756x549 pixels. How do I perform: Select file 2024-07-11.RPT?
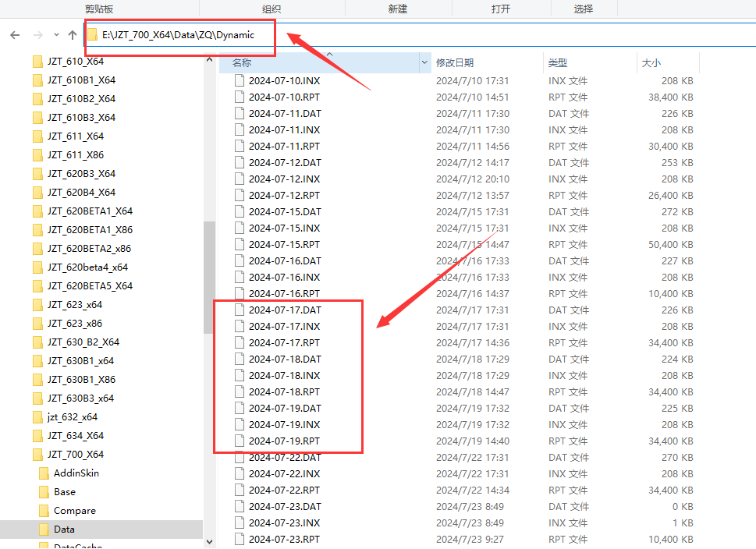pos(285,146)
